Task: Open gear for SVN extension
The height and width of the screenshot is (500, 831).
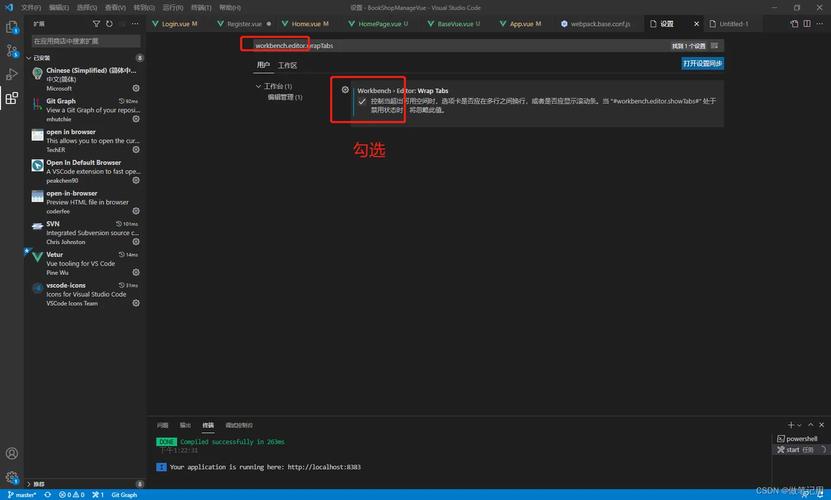Action: pyautogui.click(x=136, y=242)
